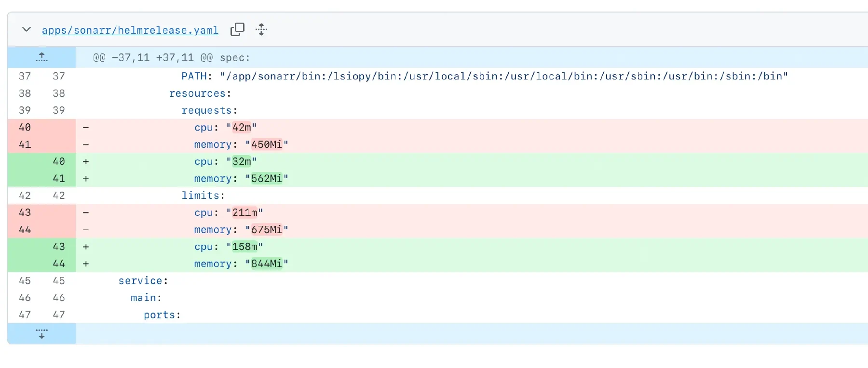The image size is (868, 368).
Task: Select removed line cpu: "211m"
Action: coord(229,212)
